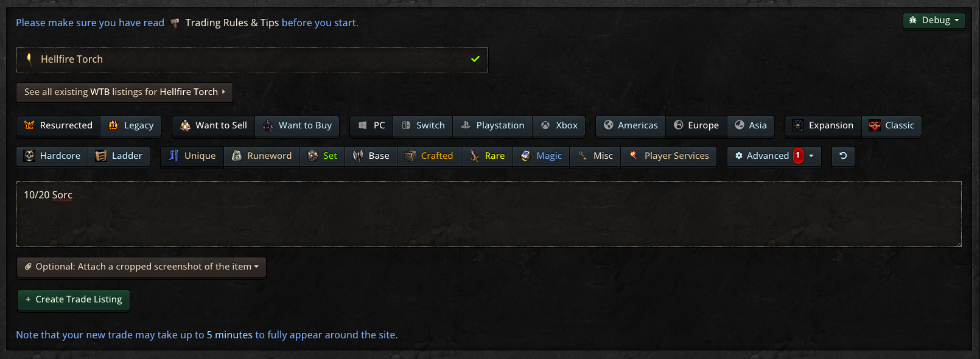
Task: Click the Create Trade Listing button
Action: point(74,299)
